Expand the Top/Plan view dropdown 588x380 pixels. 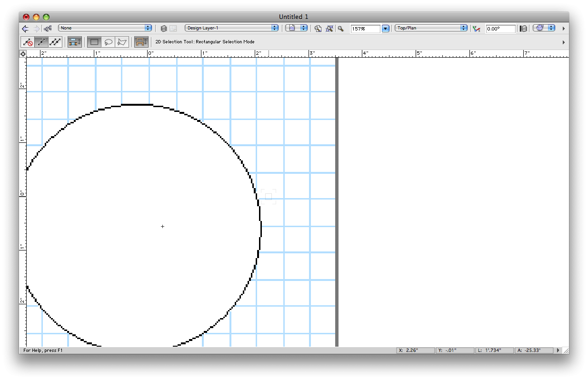431,28
